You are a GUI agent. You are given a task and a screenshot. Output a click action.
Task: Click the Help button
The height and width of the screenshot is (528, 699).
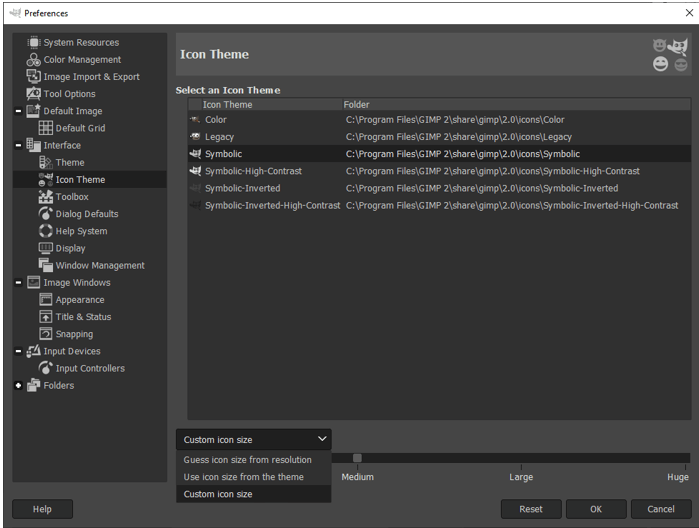(x=42, y=509)
